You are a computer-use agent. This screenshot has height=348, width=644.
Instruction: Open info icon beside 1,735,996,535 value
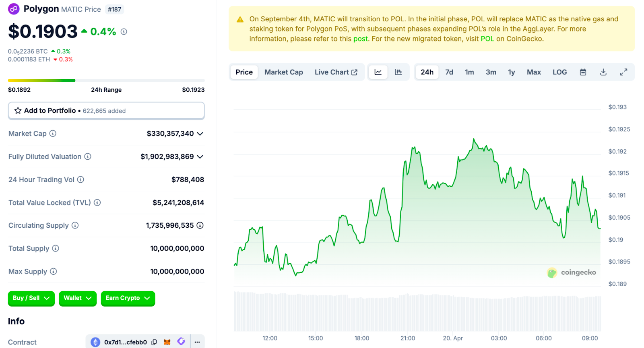(200, 225)
